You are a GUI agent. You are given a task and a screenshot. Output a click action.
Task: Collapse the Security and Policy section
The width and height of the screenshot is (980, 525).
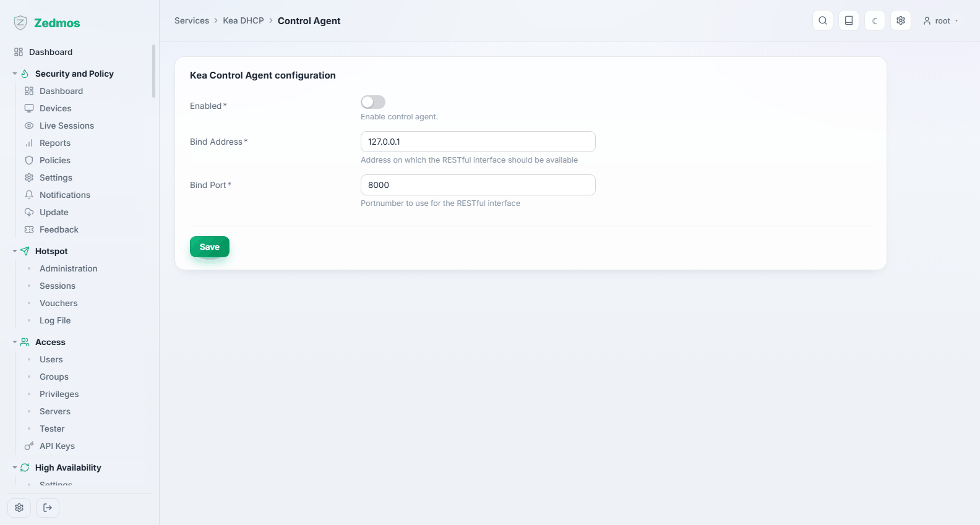15,74
